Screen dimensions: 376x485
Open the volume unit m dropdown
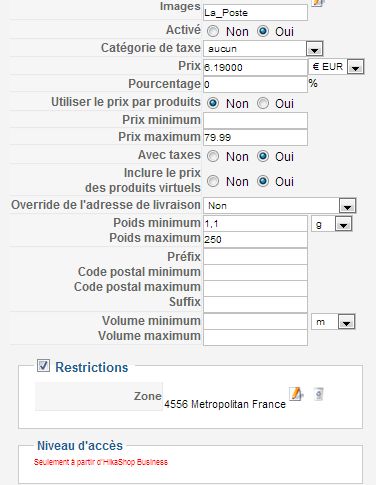point(347,322)
